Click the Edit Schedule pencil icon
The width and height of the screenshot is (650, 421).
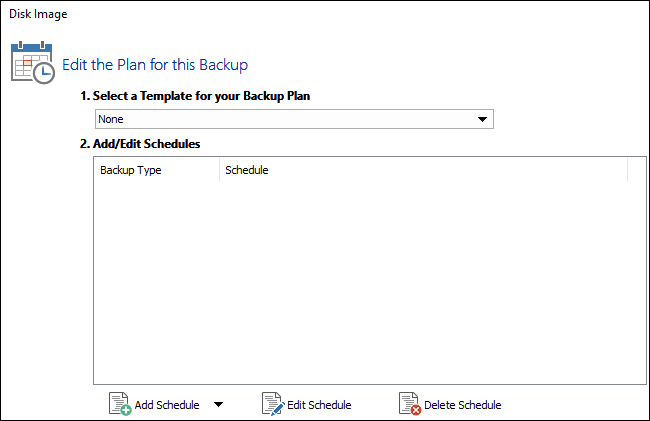pyautogui.click(x=272, y=403)
